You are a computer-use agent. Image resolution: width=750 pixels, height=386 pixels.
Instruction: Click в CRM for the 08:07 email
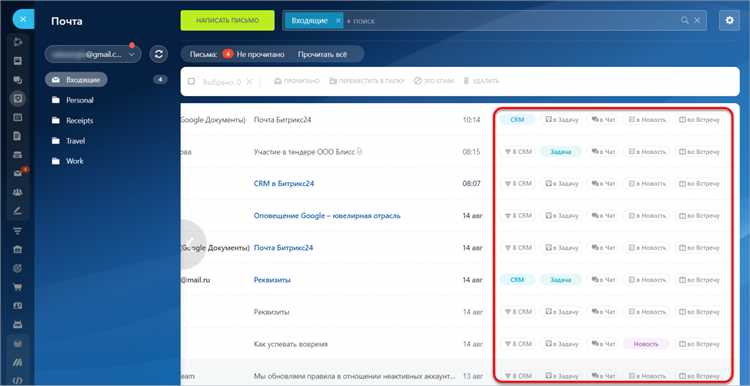(x=518, y=184)
